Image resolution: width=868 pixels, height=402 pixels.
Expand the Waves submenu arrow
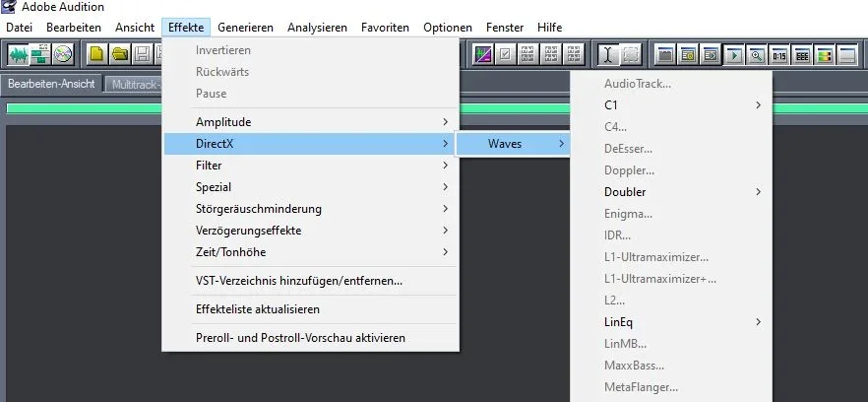tap(561, 144)
